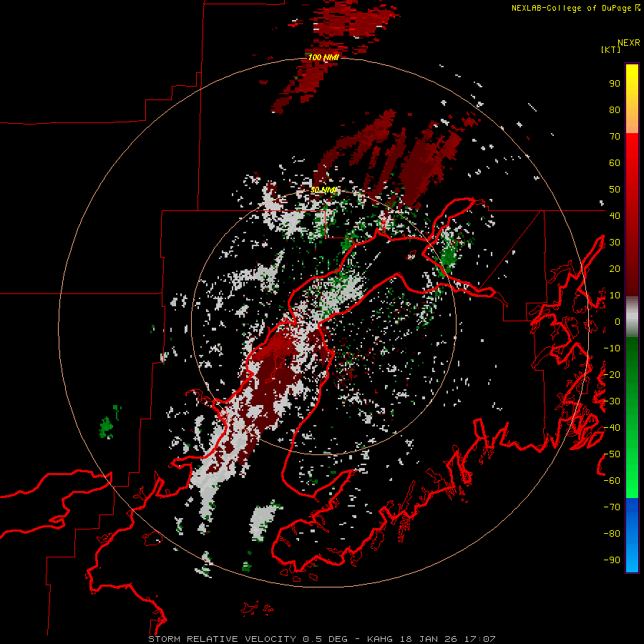This screenshot has width=644, height=644.
Task: Click the blue bottom segment of color scale
Action: click(x=632, y=535)
